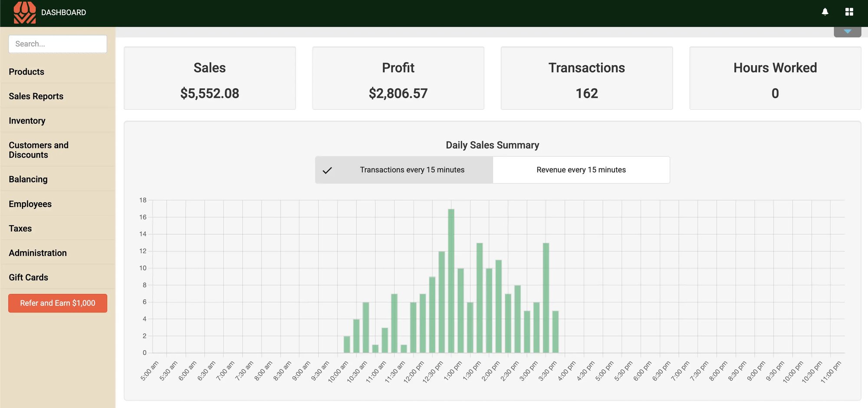
Task: Open the Employees section
Action: (x=30, y=204)
